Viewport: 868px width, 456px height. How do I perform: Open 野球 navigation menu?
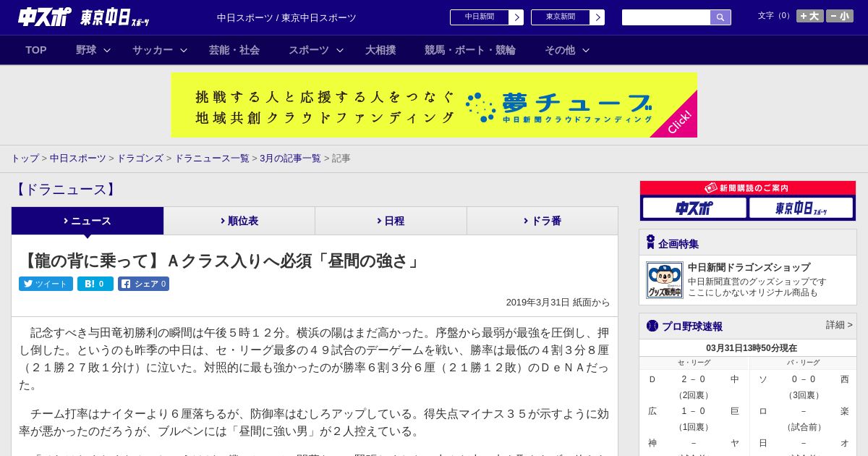(x=86, y=50)
